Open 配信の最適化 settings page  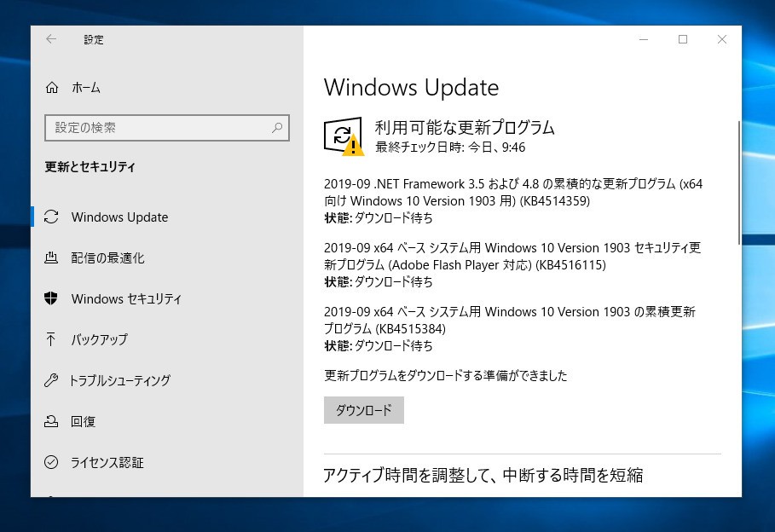[167, 257]
